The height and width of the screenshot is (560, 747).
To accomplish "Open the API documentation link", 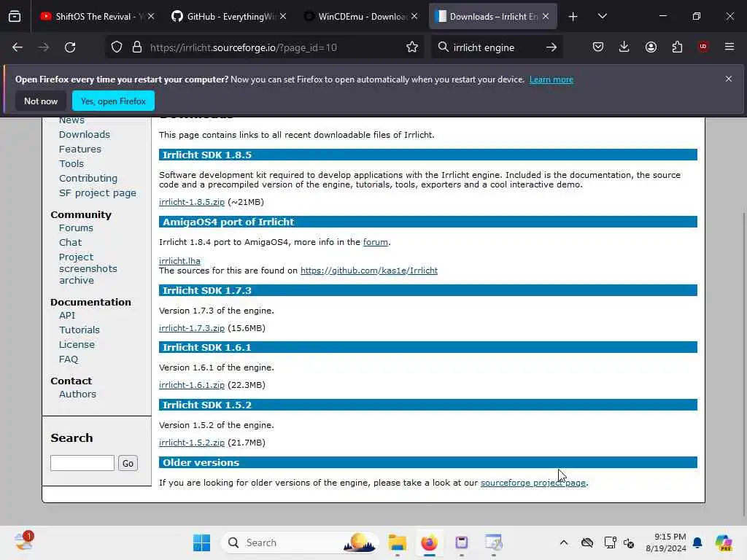I will point(67,315).
